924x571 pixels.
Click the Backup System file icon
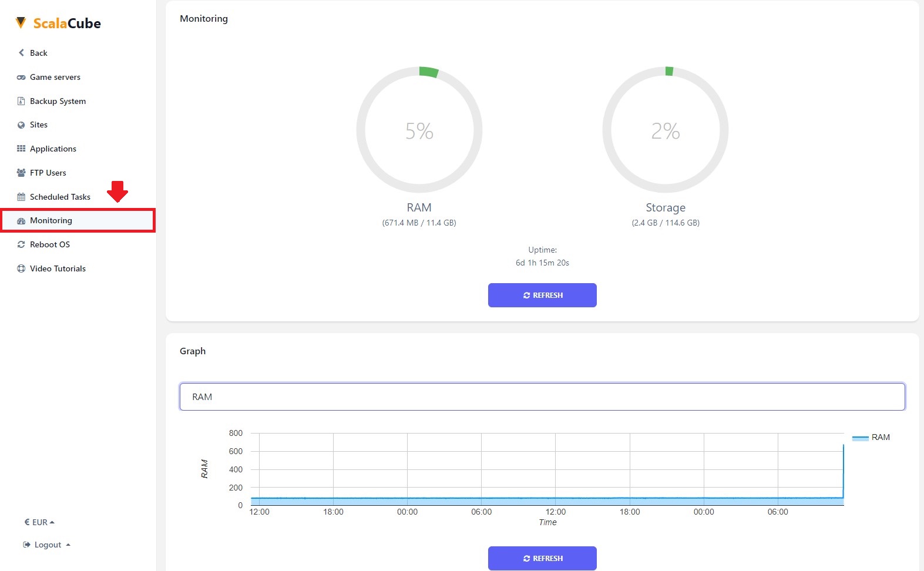21,101
